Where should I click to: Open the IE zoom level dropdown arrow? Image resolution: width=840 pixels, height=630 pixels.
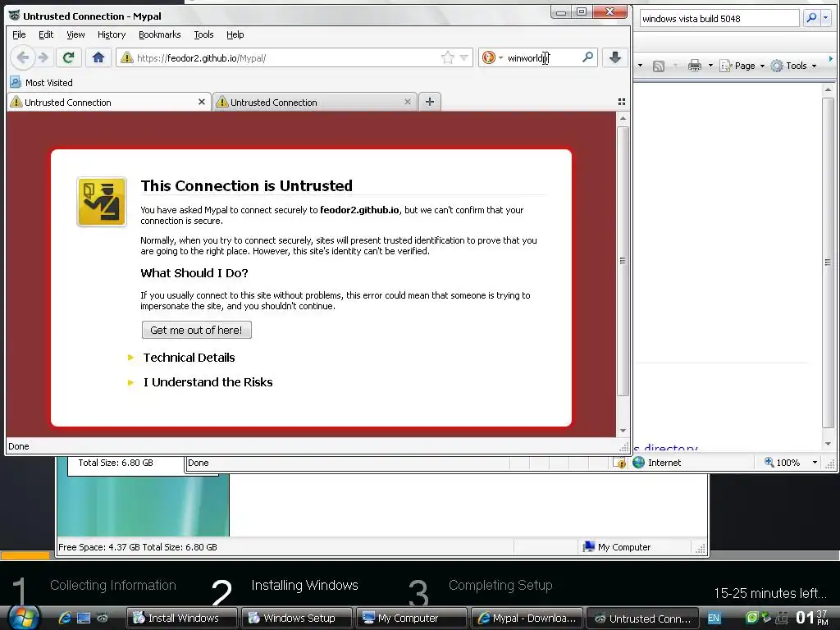[x=815, y=463]
